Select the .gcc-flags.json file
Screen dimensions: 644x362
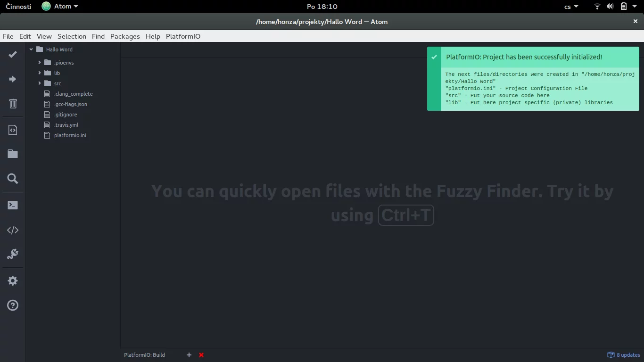71,104
